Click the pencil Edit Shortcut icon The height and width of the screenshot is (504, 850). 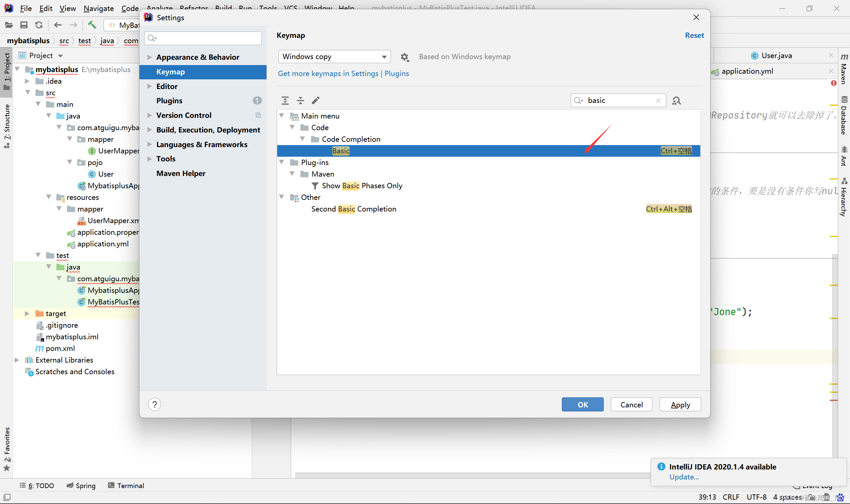(x=315, y=100)
